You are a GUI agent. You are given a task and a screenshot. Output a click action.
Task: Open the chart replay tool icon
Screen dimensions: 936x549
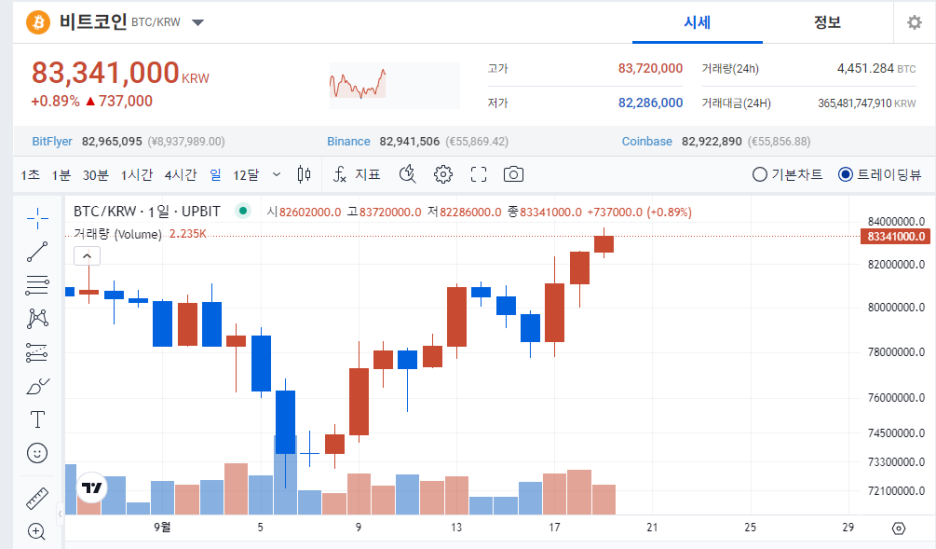(x=408, y=174)
